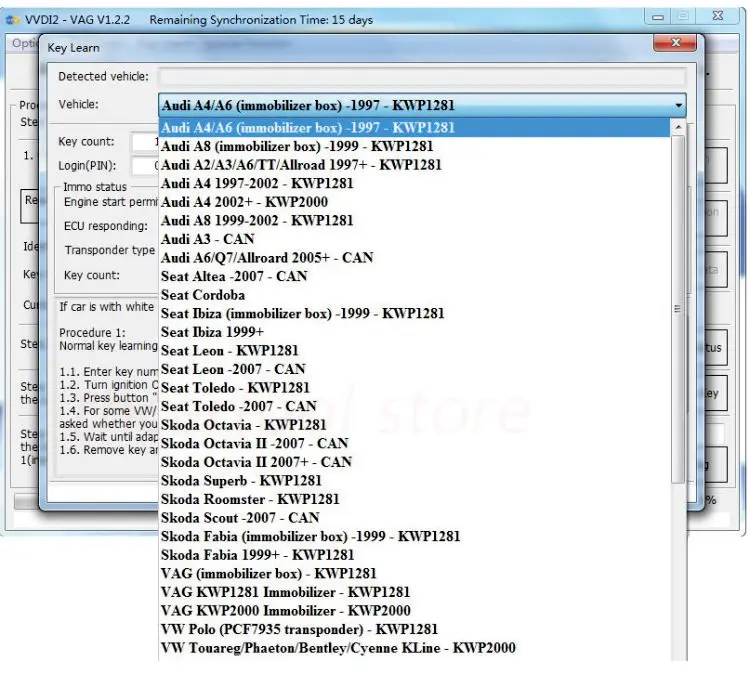
Task: Select Audi A4/A6 (immobilizer box) -1997 highlighted entry
Action: pos(415,128)
